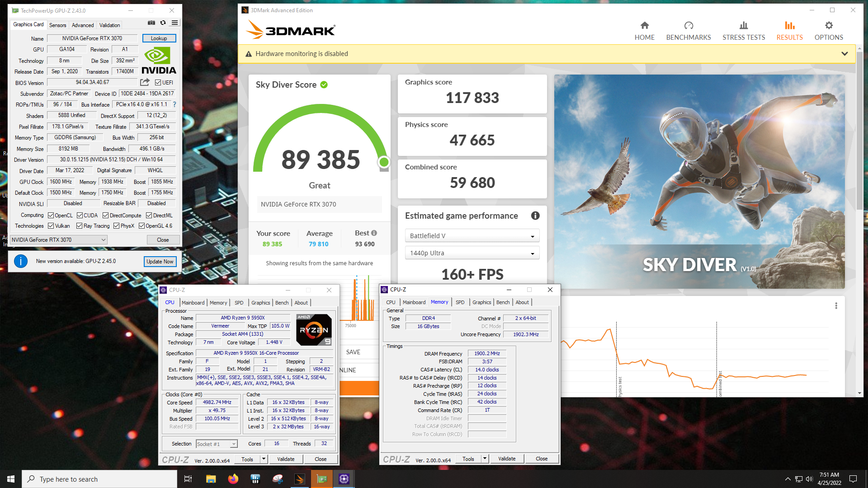Open Windows Start menu
Screen dimensions: 868x488
tap(11, 479)
